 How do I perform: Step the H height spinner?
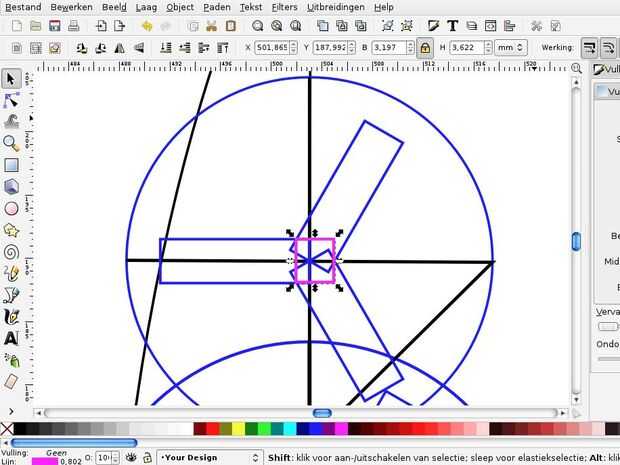(x=488, y=47)
